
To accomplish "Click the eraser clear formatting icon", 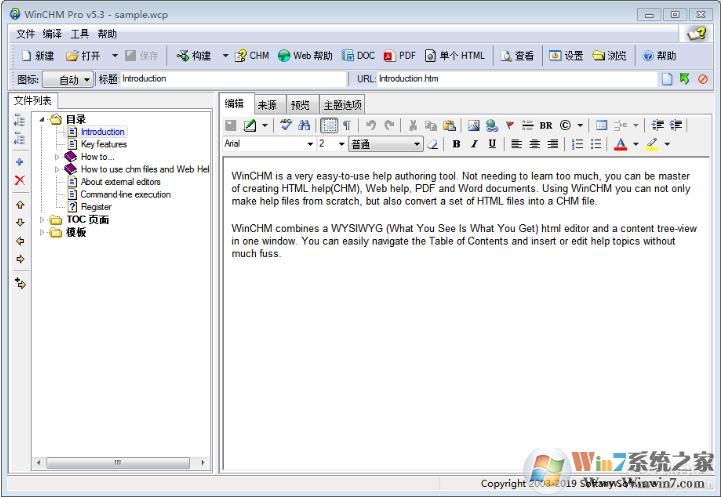I will 432,144.
